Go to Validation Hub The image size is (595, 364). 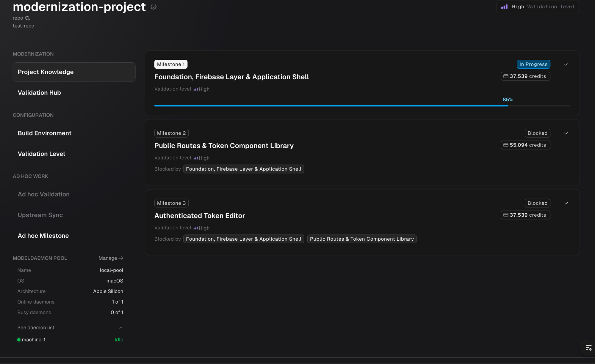coord(74,93)
